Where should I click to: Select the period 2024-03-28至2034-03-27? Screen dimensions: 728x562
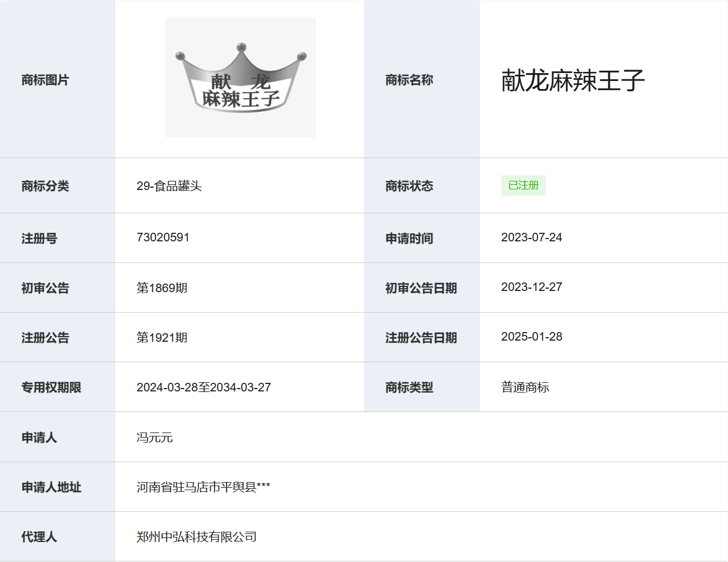pos(204,387)
